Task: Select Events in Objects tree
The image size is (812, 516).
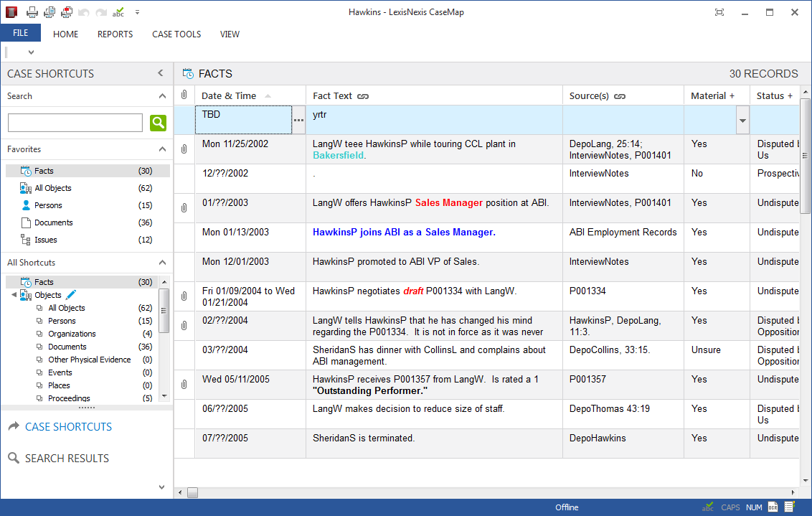Action: [60, 372]
